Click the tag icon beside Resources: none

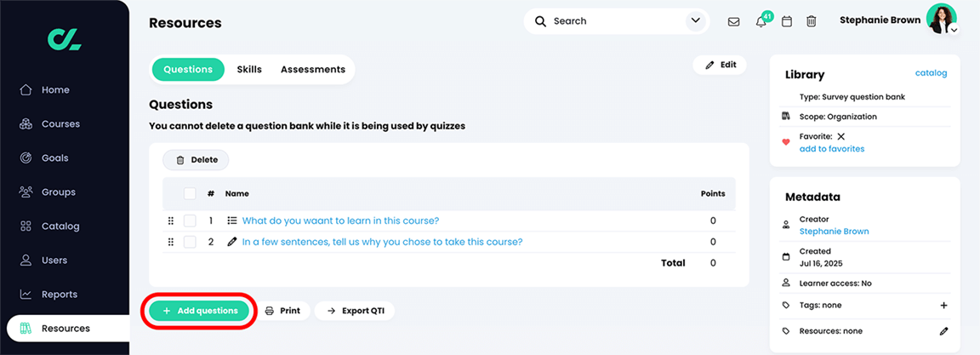click(x=786, y=331)
